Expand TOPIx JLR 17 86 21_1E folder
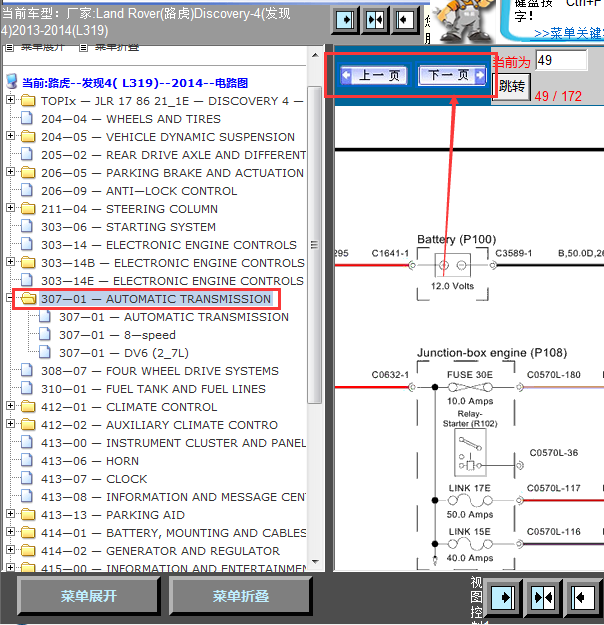This screenshot has width=604, height=625. click(11, 100)
